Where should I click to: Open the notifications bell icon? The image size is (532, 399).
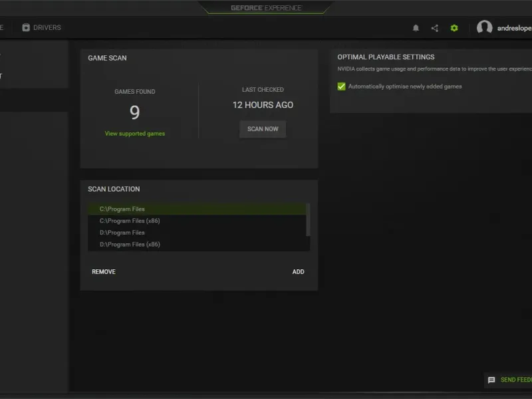pyautogui.click(x=416, y=28)
